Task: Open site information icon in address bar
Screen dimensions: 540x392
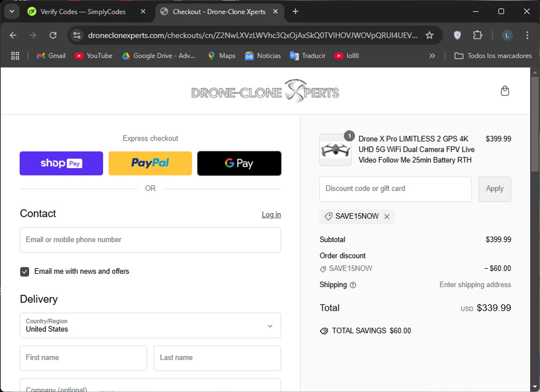Action: 77,35
